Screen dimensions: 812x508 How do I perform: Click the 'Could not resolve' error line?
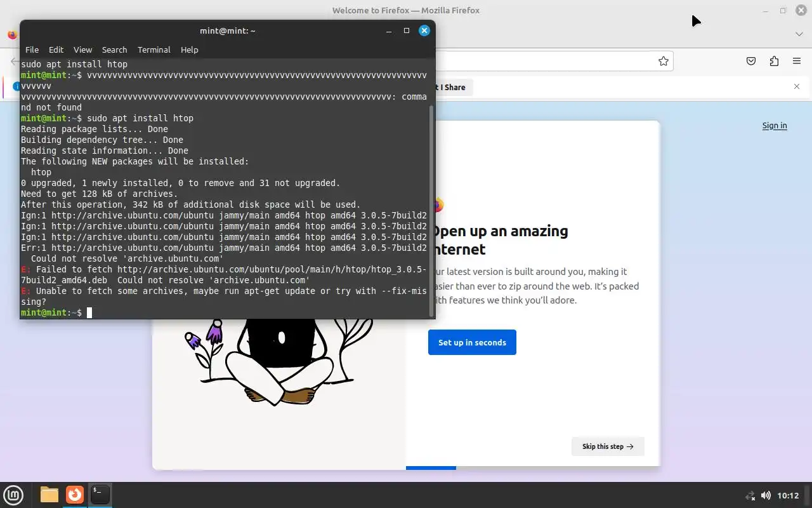127,258
